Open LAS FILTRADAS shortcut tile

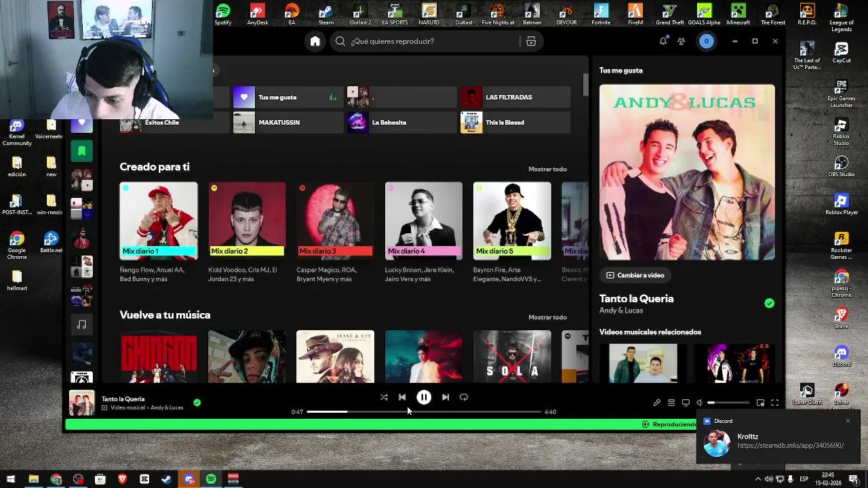515,97
